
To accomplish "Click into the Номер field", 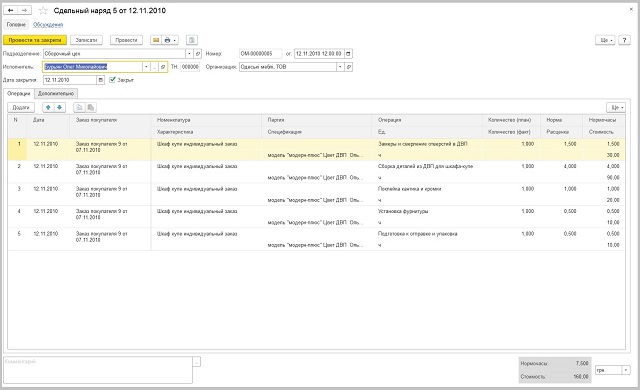I will click(260, 53).
